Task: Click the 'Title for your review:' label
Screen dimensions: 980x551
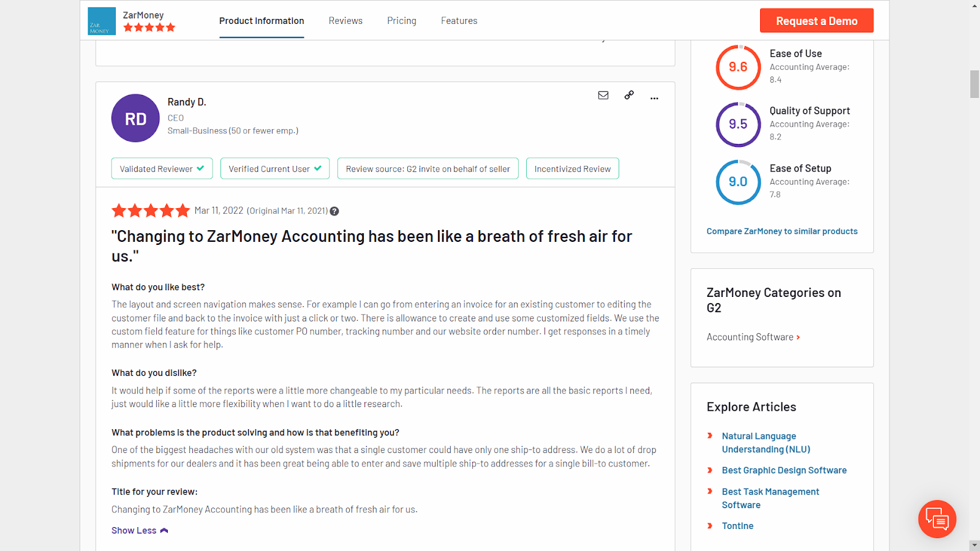Action: pos(154,492)
